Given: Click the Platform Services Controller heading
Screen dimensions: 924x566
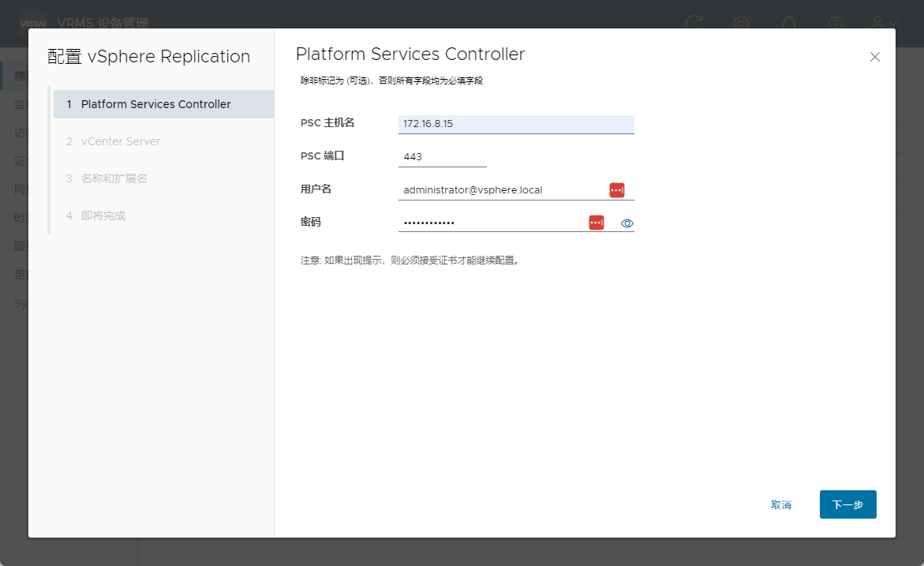Looking at the screenshot, I should pos(410,54).
